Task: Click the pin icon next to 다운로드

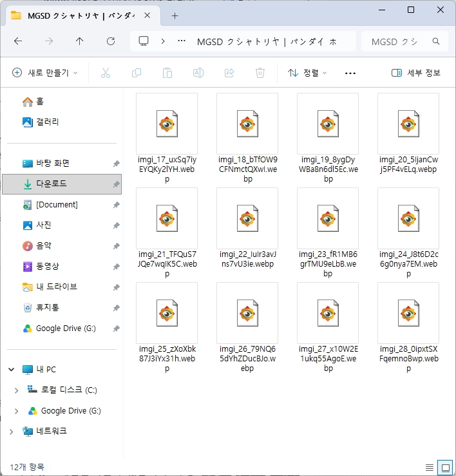Action: coord(117,184)
